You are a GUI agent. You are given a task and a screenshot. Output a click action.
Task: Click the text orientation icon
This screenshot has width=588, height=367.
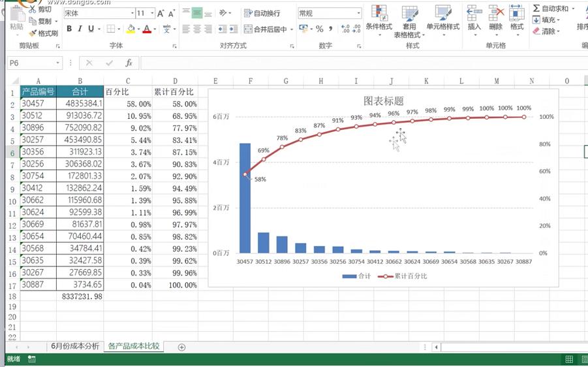tap(223, 13)
